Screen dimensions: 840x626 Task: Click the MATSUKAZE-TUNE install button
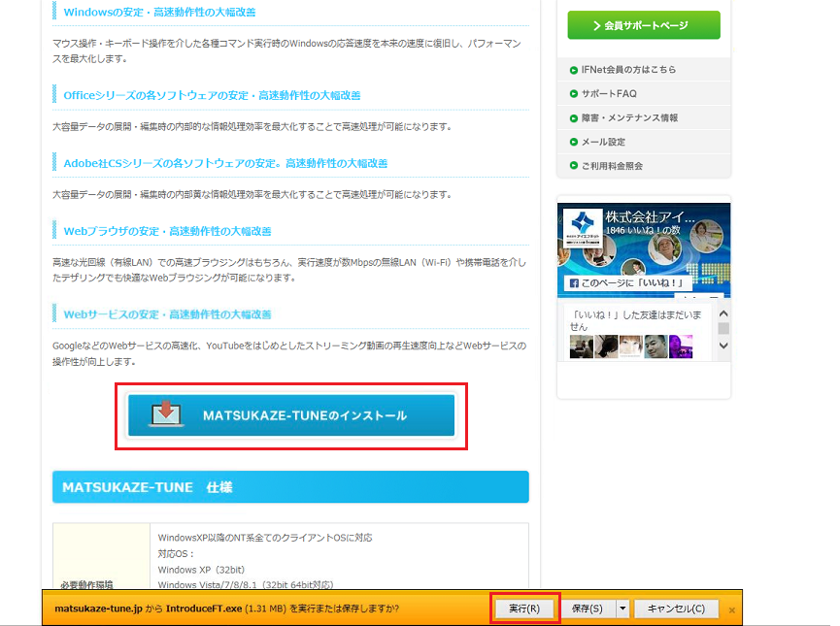pos(291,415)
